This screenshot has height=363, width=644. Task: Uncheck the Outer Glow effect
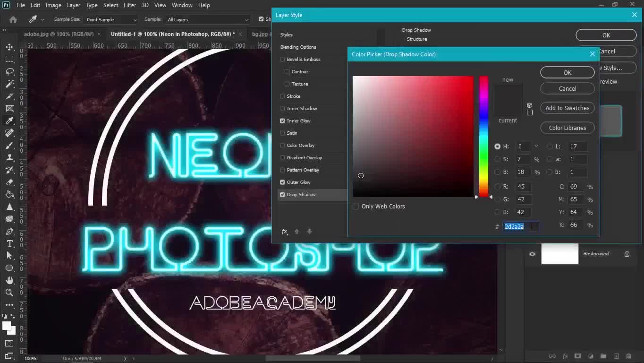(x=282, y=182)
